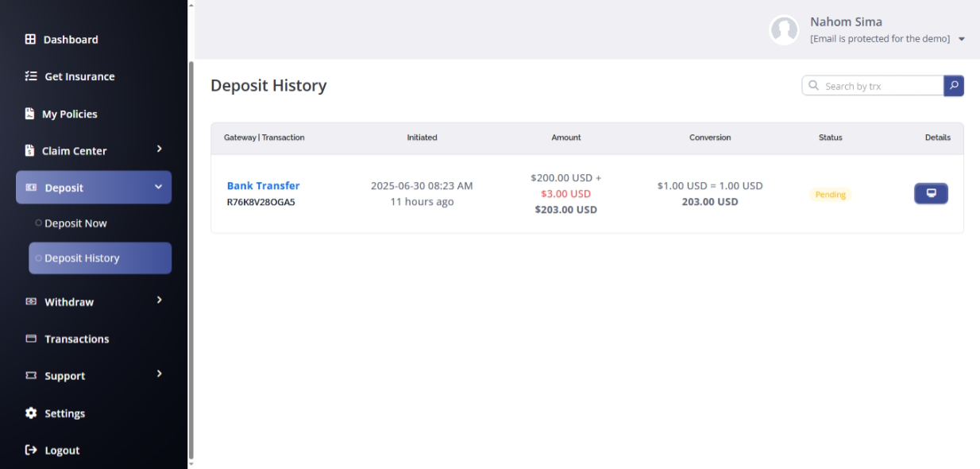View details of Bank Transfer deposit

click(931, 193)
